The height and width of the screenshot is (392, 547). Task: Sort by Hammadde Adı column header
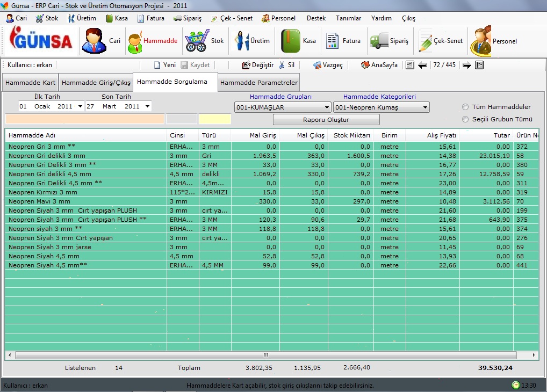coord(86,135)
